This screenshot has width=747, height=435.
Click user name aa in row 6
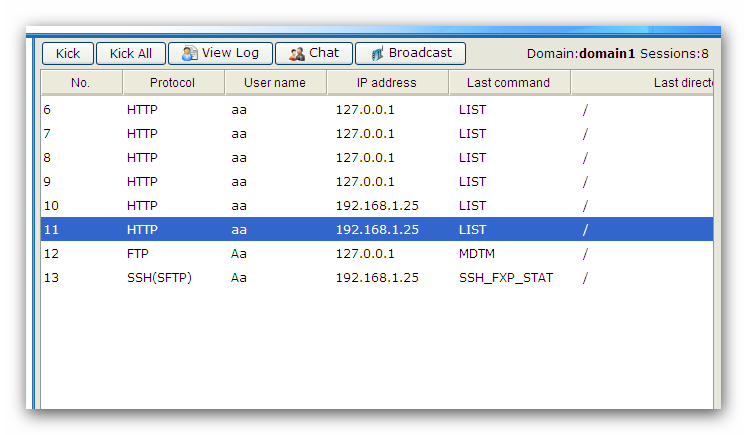[239, 110]
